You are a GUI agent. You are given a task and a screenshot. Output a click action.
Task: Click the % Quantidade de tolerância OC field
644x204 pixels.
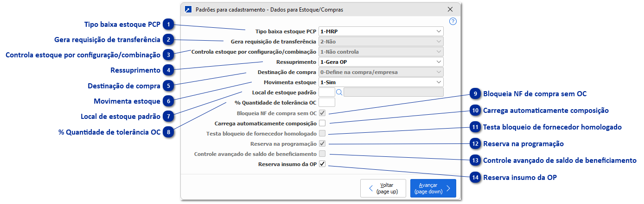coord(326,102)
